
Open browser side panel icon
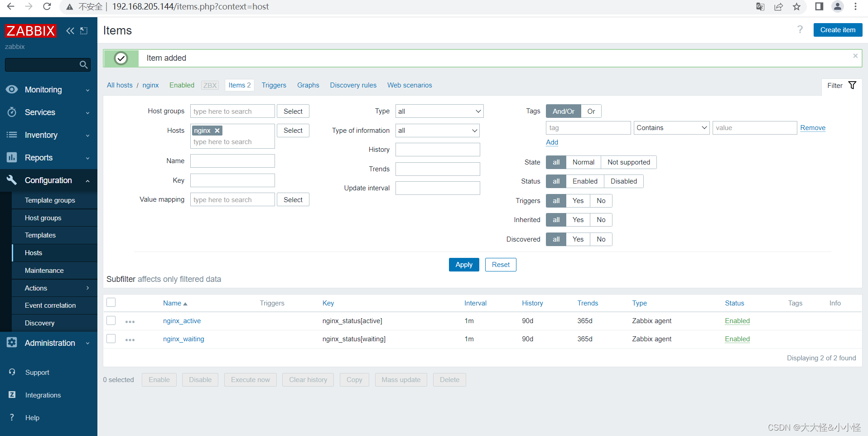click(819, 6)
